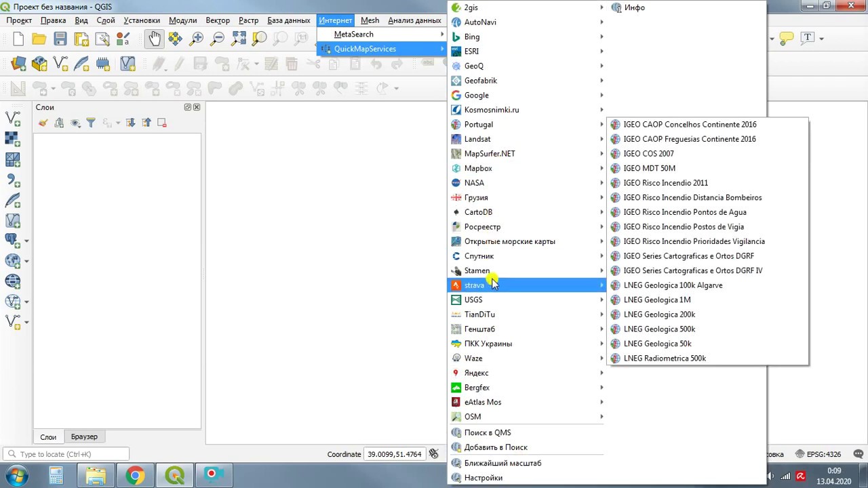868x488 pixels.
Task: Click the Windows Start button
Action: tap(16, 476)
